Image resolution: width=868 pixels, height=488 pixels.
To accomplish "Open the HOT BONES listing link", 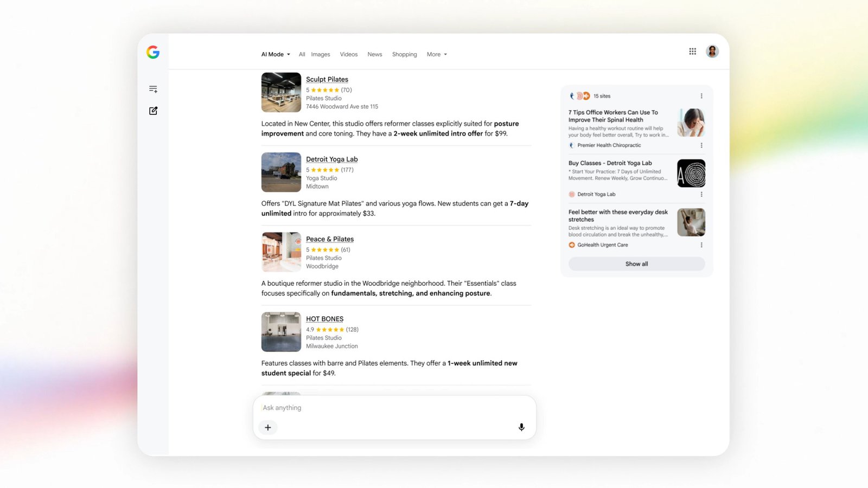I will (x=324, y=319).
